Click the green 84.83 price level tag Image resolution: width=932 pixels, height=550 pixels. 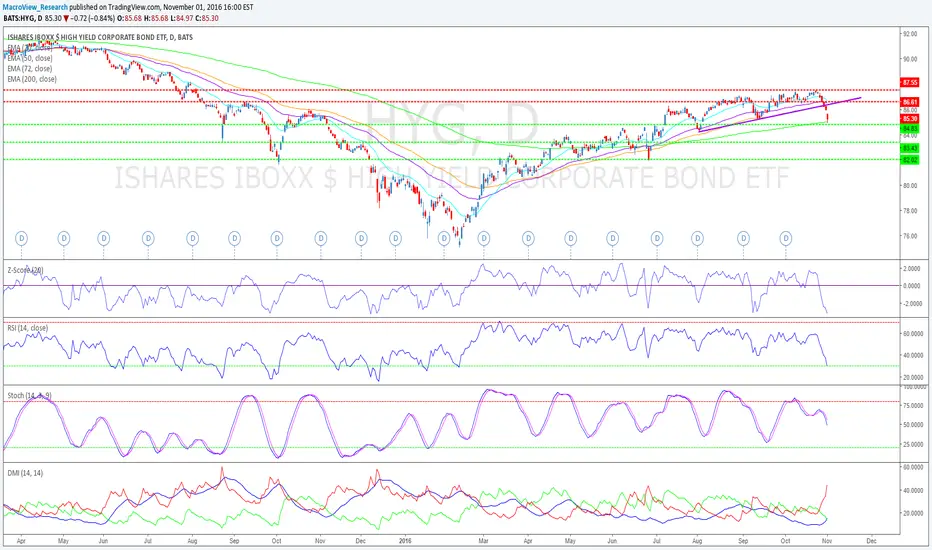click(x=910, y=128)
